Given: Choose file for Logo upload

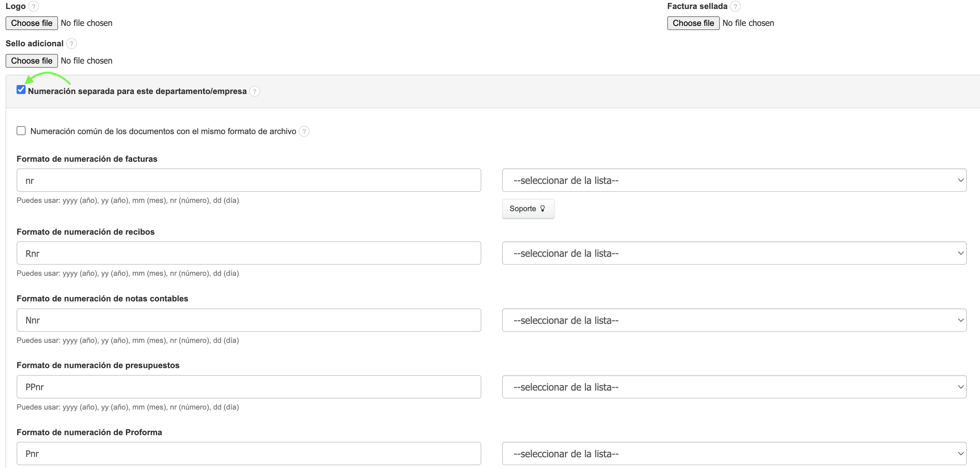Looking at the screenshot, I should tap(31, 23).
